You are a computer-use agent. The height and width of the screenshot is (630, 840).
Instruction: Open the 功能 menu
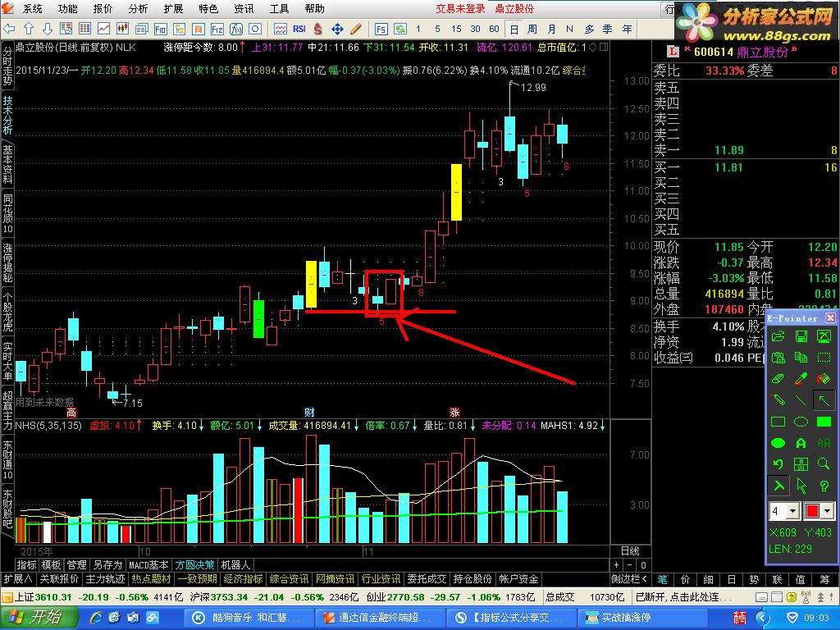click(67, 8)
